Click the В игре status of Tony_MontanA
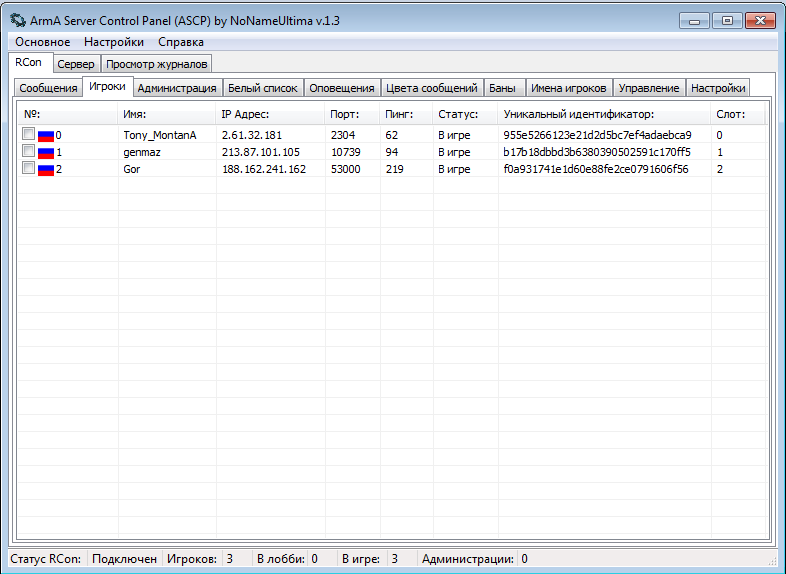The height and width of the screenshot is (574, 786). point(454,135)
